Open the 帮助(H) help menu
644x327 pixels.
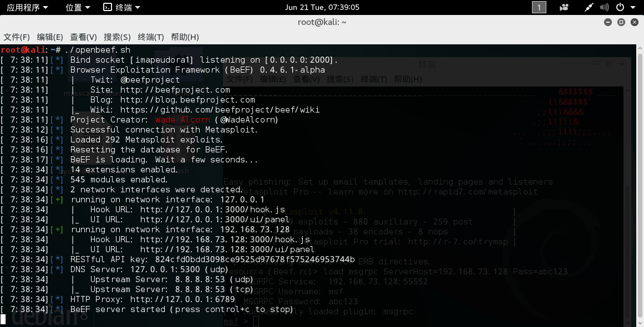pyautogui.click(x=185, y=37)
